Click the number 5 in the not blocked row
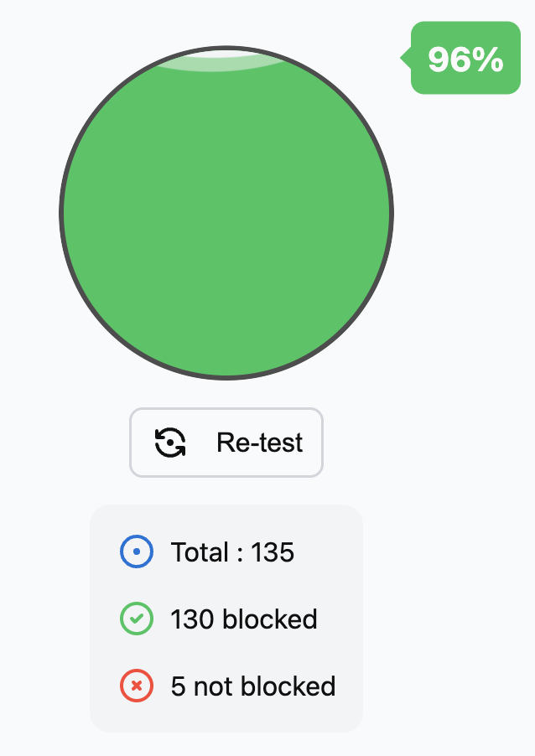This screenshot has height=756, width=535. click(x=178, y=686)
